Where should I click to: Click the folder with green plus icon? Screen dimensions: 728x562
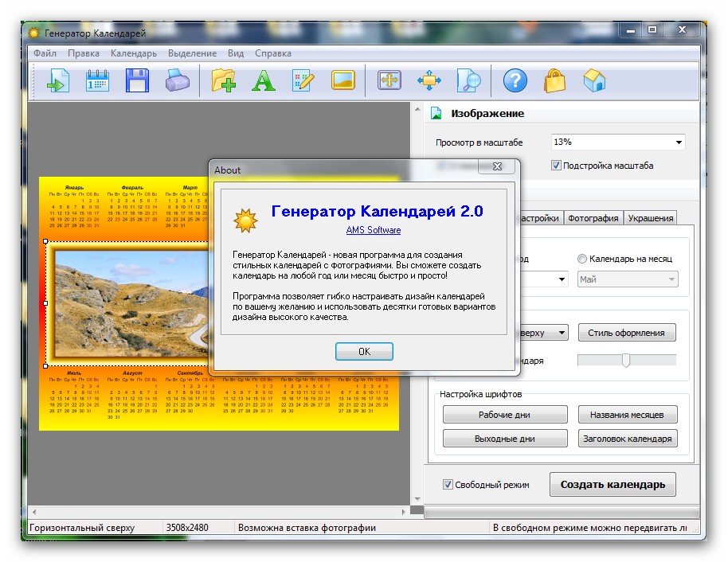coord(224,80)
